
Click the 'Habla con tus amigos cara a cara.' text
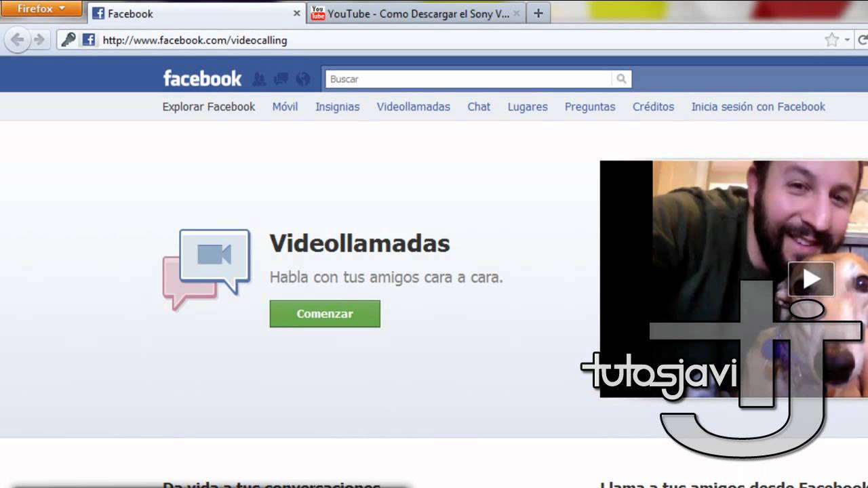(x=387, y=277)
